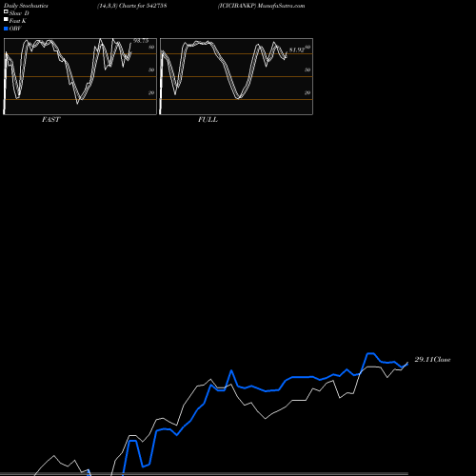Click the FAST stochastic chart panel
Image resolution: width=476 pixels, height=476 pixels.
click(80, 76)
